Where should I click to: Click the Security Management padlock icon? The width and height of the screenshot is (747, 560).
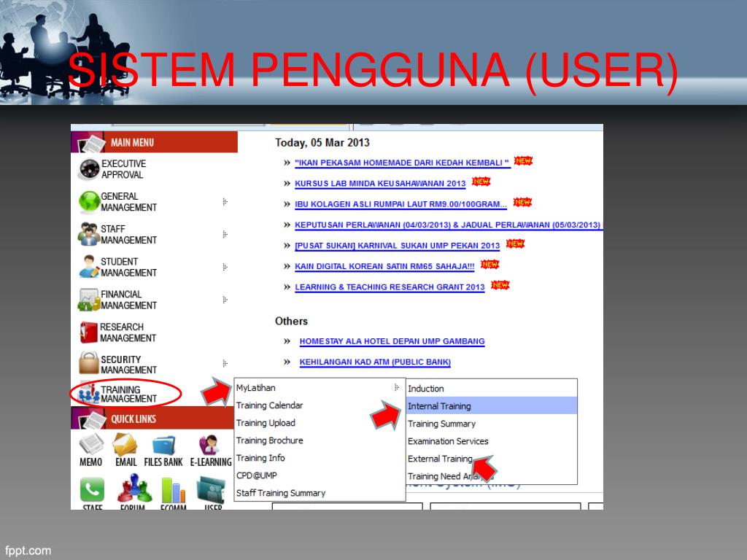89,363
